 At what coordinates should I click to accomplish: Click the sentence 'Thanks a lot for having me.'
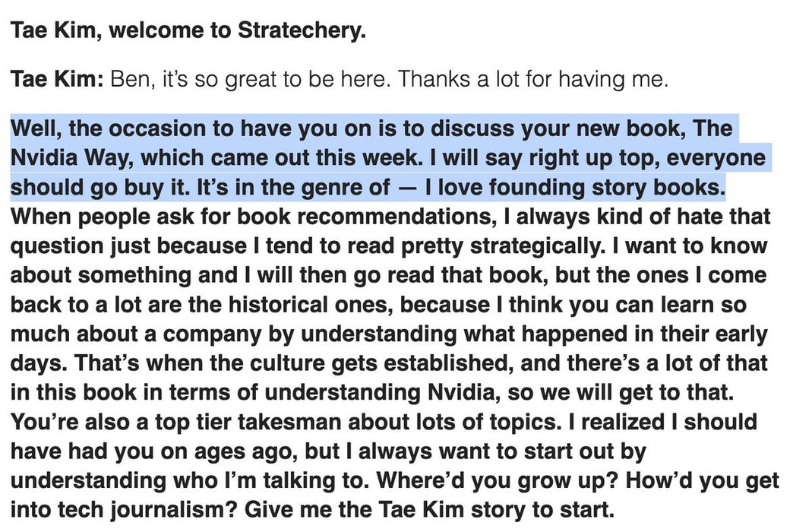pyautogui.click(x=532, y=79)
